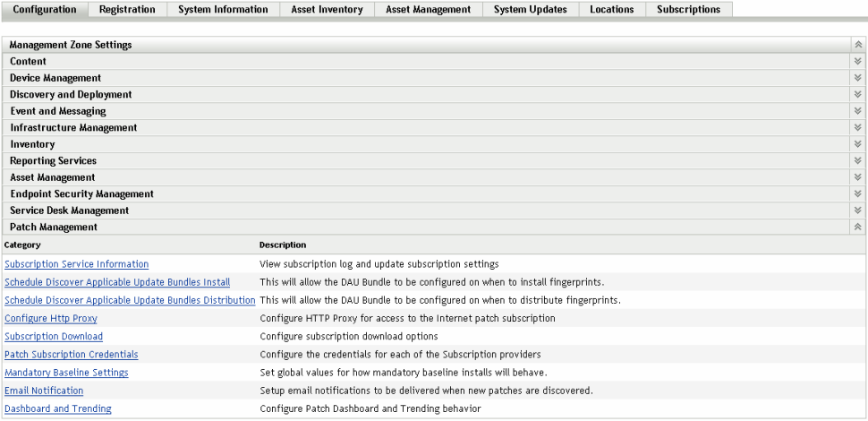Image resolution: width=868 pixels, height=421 pixels.
Task: Expand the Discovery and Deployment chevron
Action: [x=857, y=94]
